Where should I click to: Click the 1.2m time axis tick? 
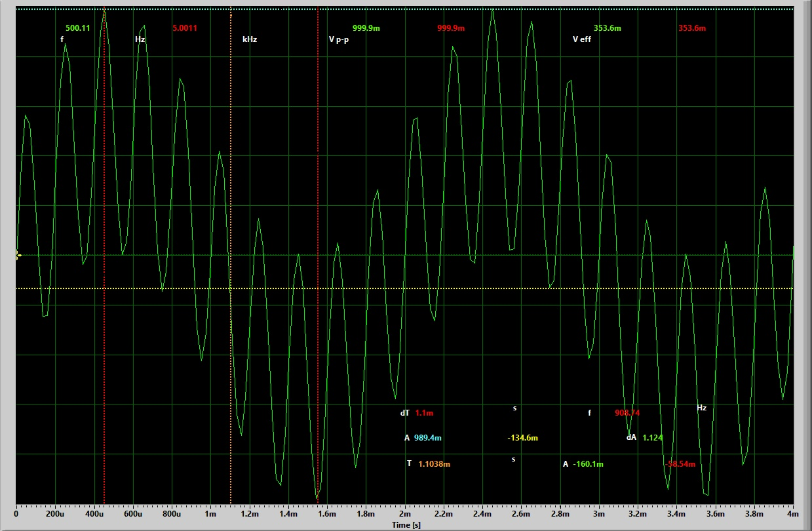(250, 515)
